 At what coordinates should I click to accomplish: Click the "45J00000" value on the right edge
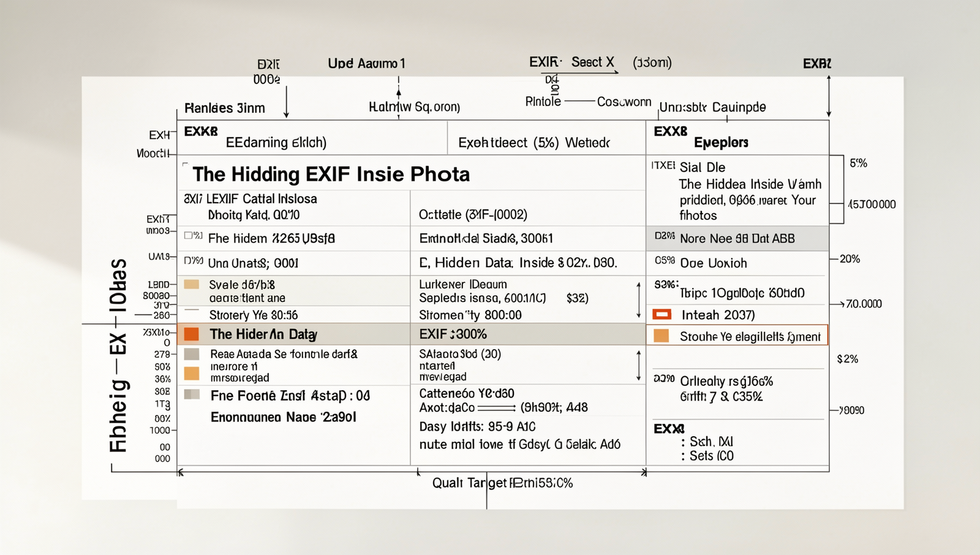point(872,205)
